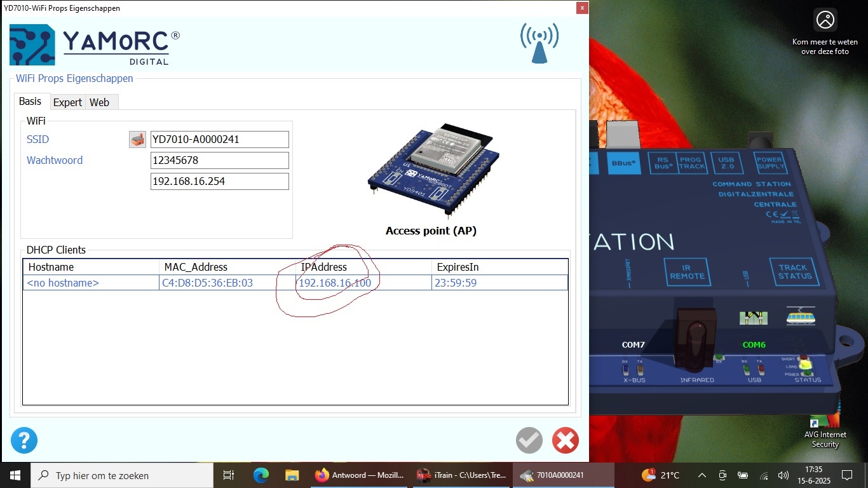868x488 pixels.
Task: Click the Meet Now camera tray icon
Action: [722, 475]
